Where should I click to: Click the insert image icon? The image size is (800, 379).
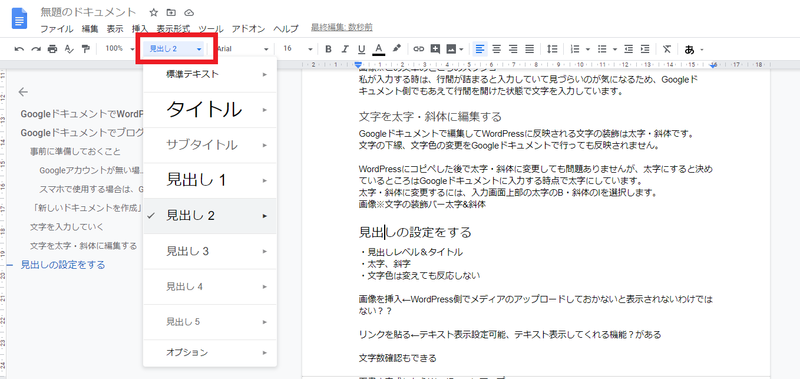click(x=452, y=49)
